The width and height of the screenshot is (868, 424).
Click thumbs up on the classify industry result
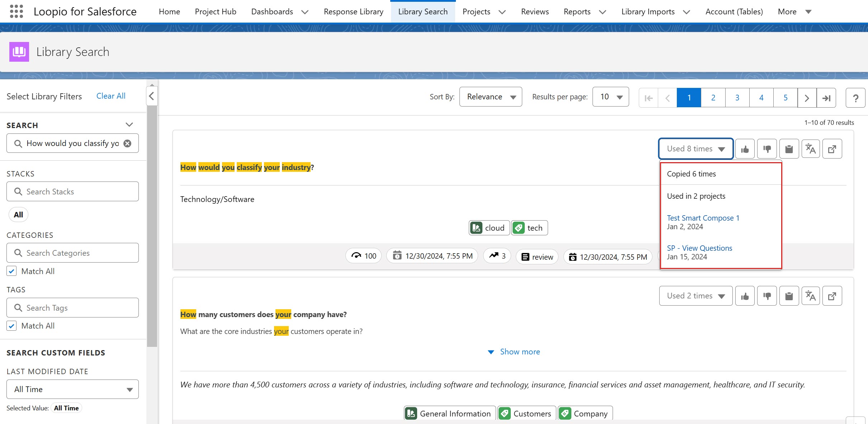coord(745,149)
